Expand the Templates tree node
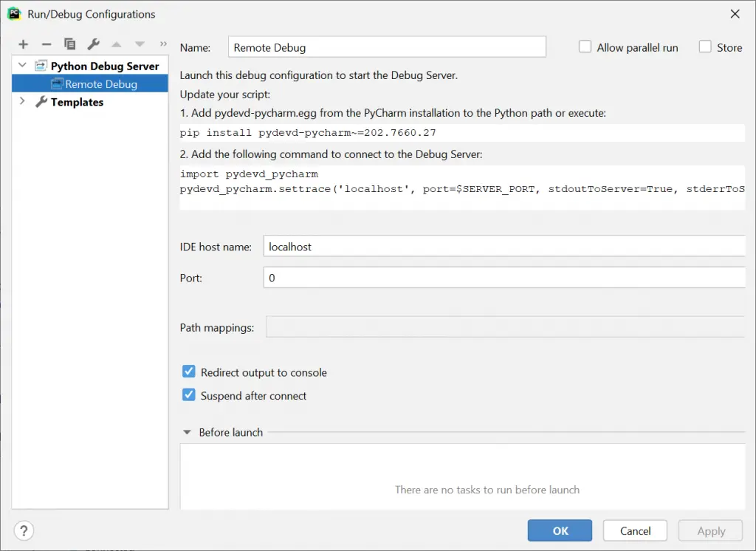The width and height of the screenshot is (756, 551). click(22, 101)
